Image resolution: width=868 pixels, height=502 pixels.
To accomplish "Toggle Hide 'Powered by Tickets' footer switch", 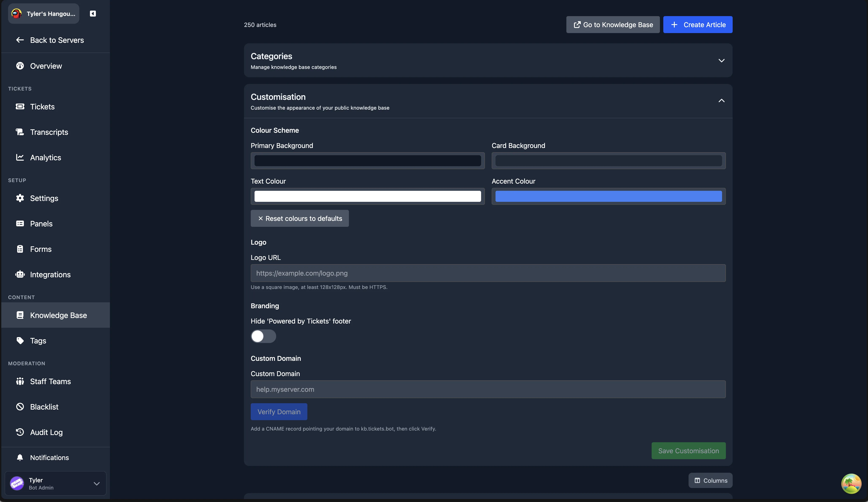I will (263, 336).
